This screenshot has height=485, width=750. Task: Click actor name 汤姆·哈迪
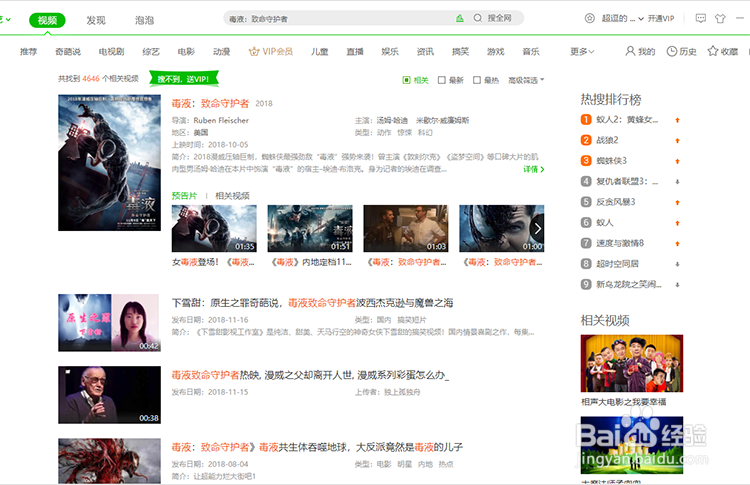point(392,121)
